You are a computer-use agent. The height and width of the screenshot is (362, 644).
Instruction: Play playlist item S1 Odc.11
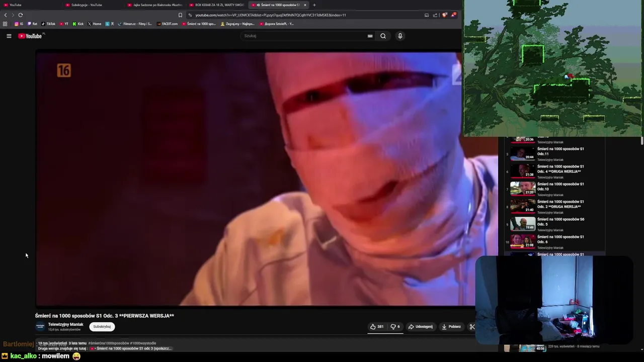(x=556, y=154)
